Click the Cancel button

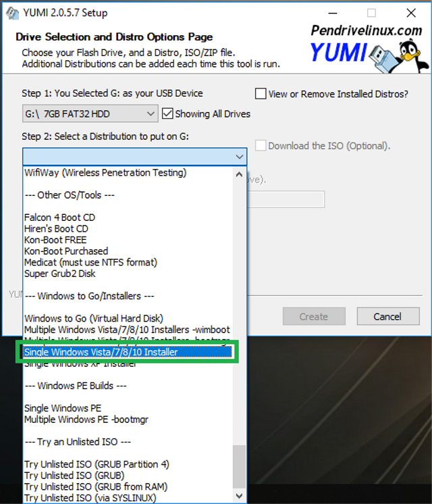click(388, 317)
